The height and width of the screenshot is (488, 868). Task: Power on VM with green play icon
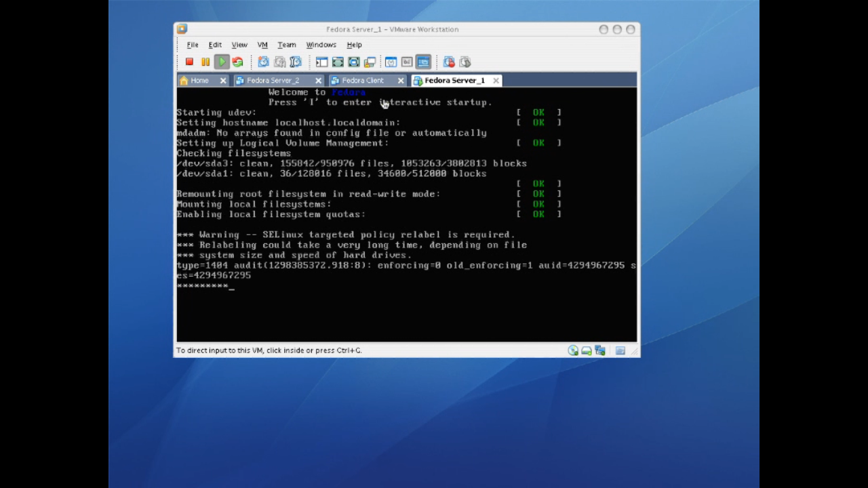[222, 62]
